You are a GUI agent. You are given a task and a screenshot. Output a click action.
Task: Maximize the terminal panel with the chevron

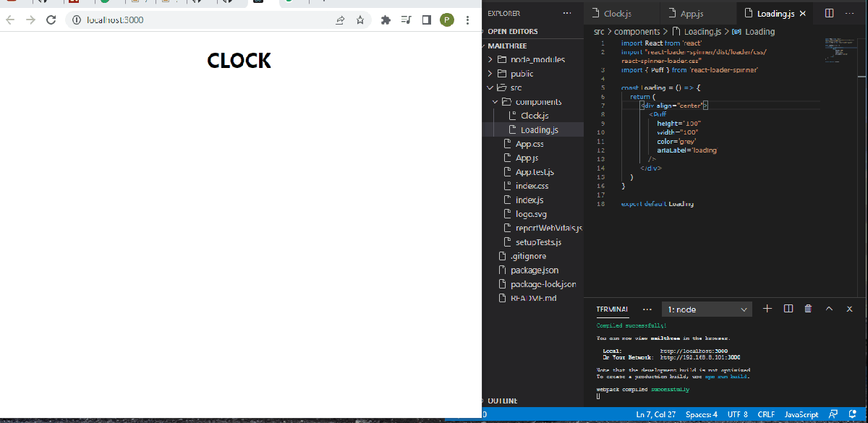(829, 308)
